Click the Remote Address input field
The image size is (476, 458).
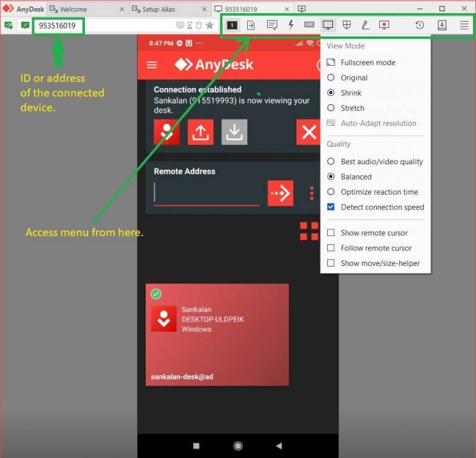coord(206,194)
